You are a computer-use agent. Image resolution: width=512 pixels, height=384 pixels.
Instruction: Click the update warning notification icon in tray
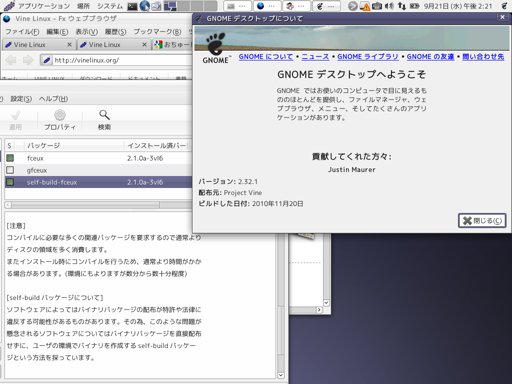click(x=365, y=6)
